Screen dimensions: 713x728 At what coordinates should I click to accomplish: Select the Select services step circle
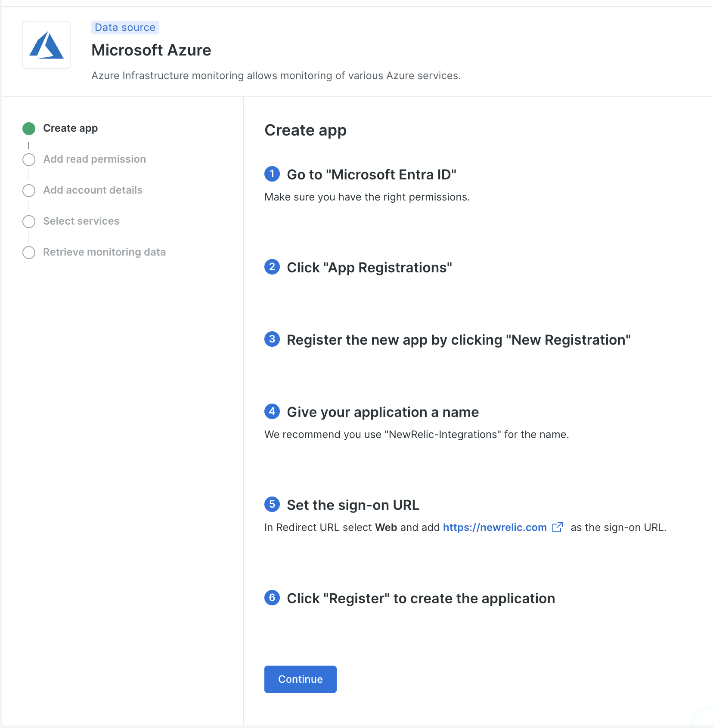point(29,222)
